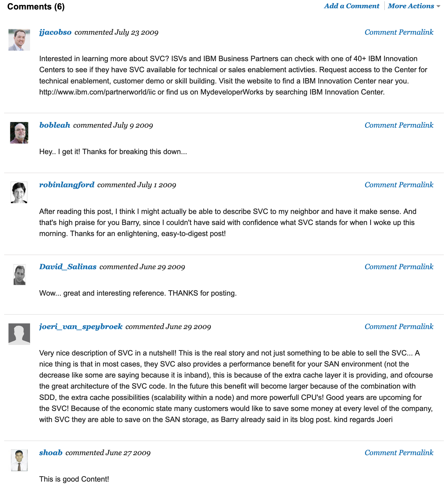
Task: Open jjacobso's username link
Action: pos(55,32)
